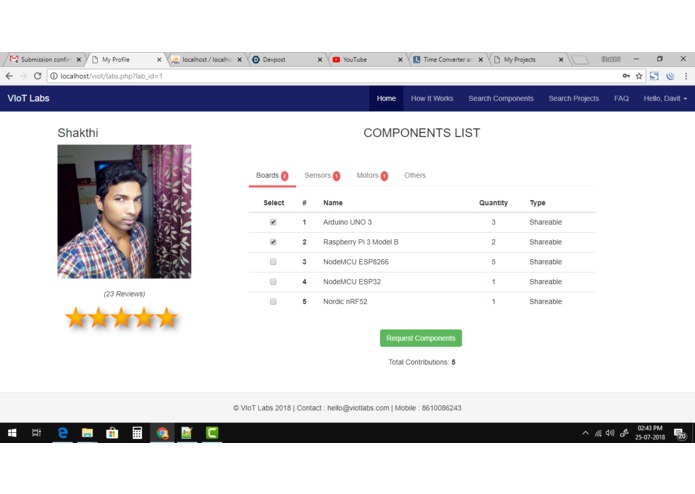Go back using the browser back arrow
Viewport: 695px width, 494px height.
pos(9,76)
